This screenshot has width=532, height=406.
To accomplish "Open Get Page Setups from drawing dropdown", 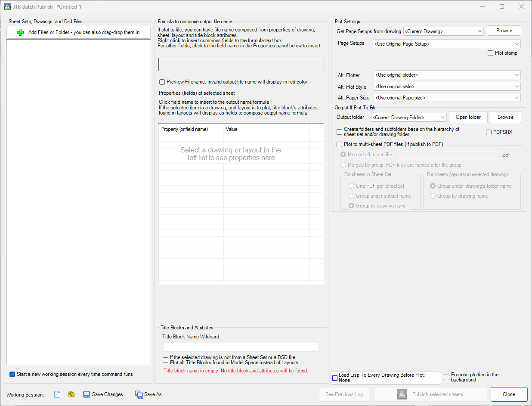I will tap(443, 31).
